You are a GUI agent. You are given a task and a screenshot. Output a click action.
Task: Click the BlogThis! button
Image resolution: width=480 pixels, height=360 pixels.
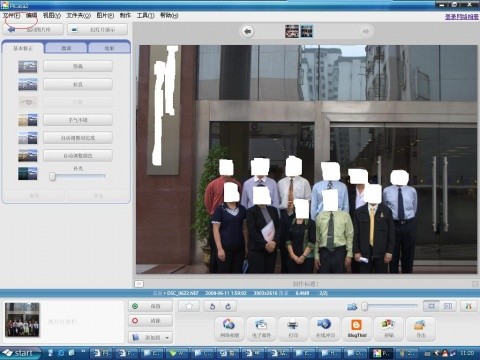click(x=357, y=328)
